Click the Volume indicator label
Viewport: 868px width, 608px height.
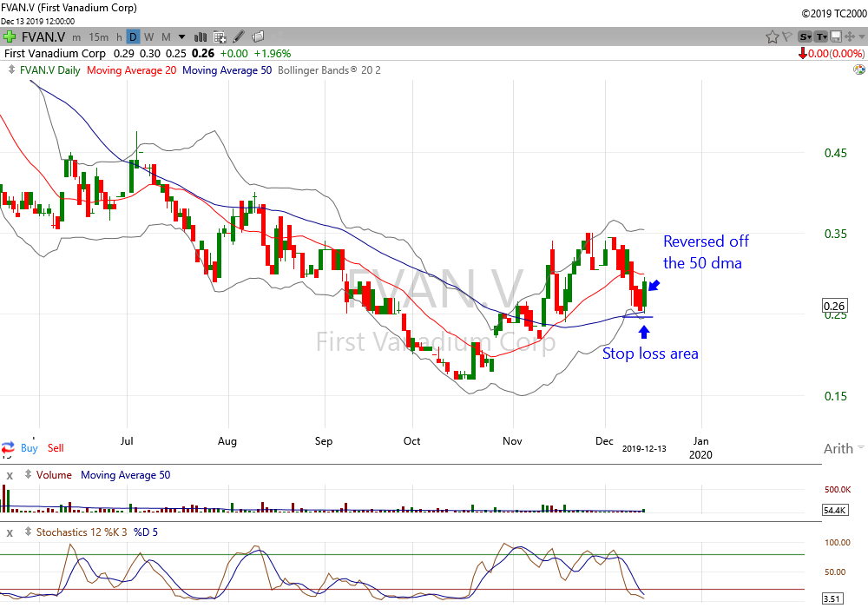[54, 475]
